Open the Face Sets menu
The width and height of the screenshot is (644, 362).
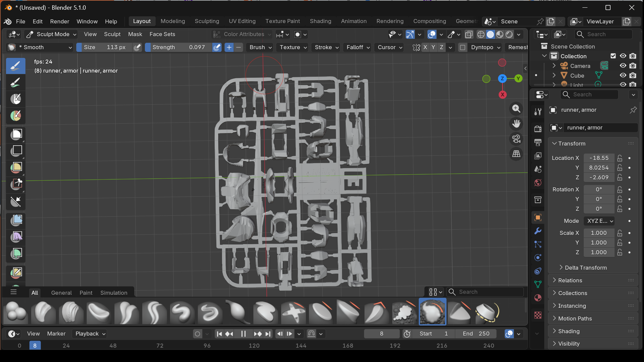[x=162, y=34]
